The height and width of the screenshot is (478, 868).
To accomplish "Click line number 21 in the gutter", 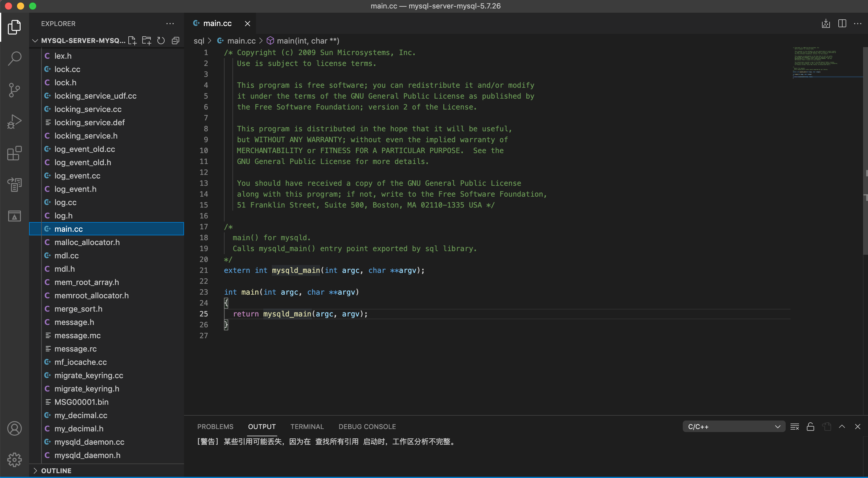I will [x=203, y=270].
